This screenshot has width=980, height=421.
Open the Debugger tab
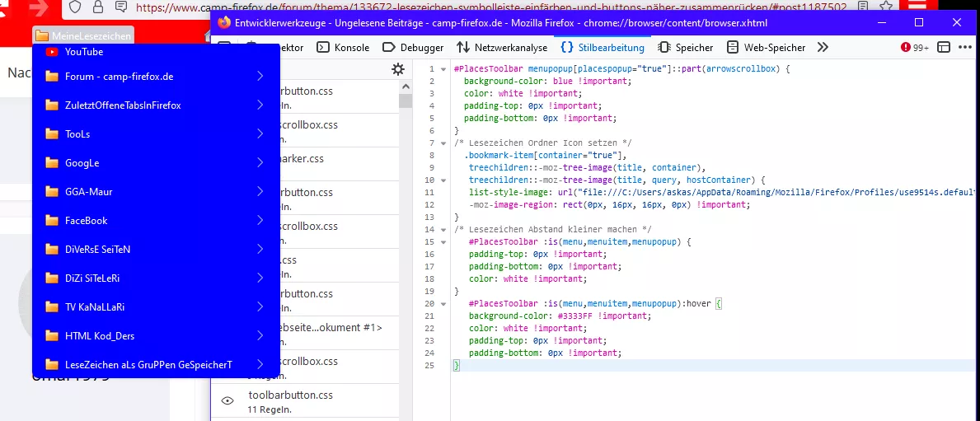pyautogui.click(x=414, y=48)
